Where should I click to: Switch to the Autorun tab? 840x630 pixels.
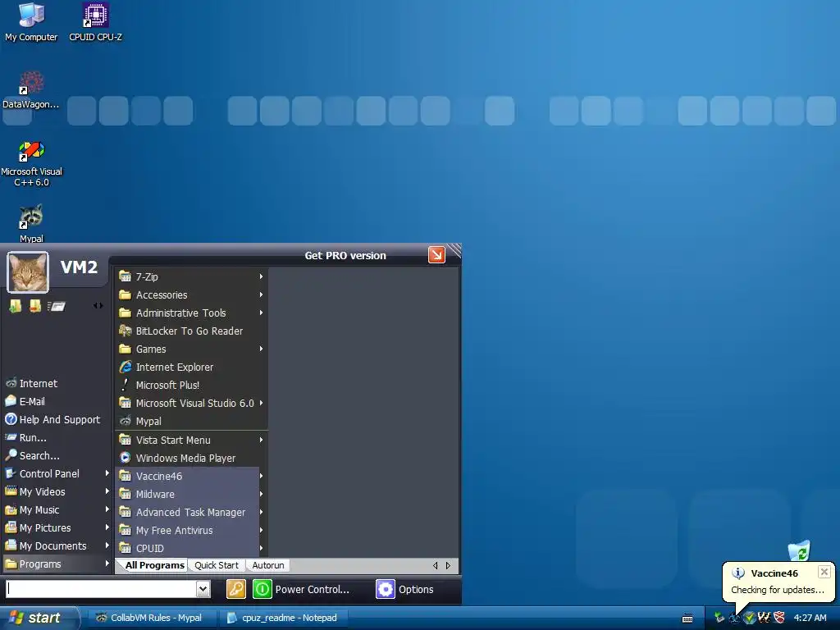click(268, 565)
